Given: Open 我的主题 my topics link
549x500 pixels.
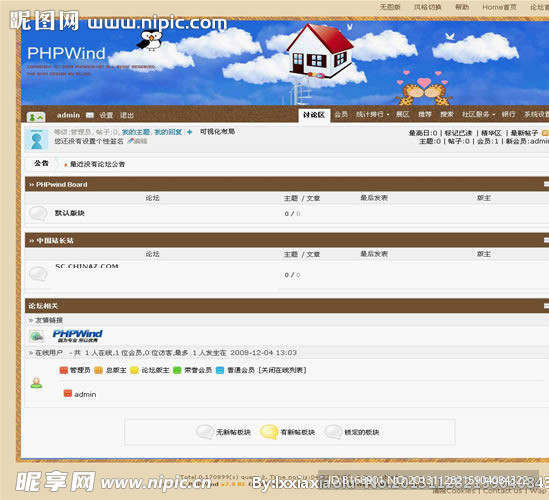Looking at the screenshot, I should (x=136, y=132).
